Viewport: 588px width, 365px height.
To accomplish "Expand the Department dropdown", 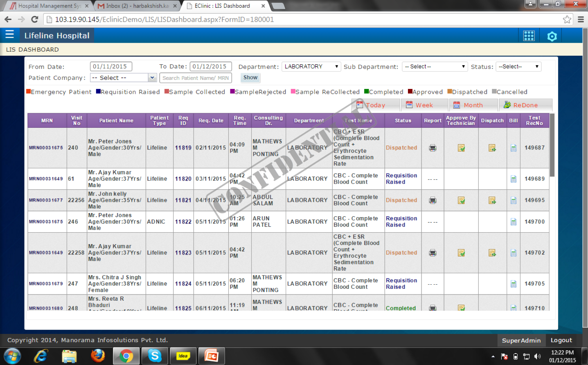I will pos(311,66).
